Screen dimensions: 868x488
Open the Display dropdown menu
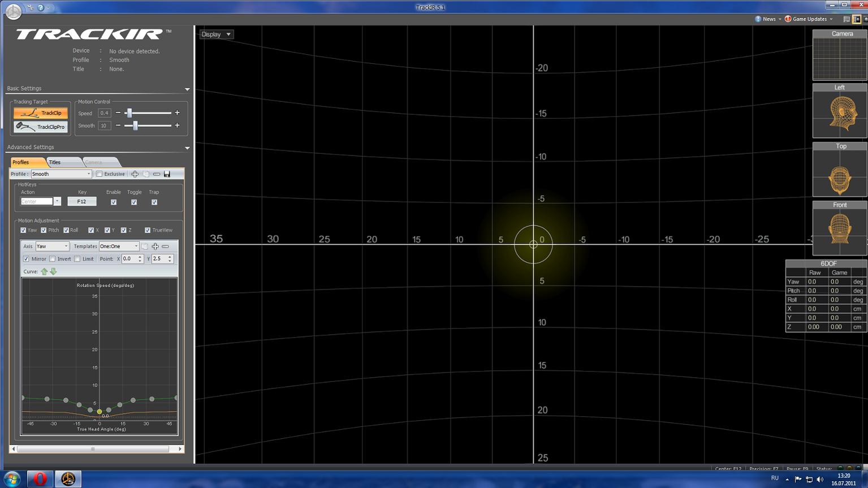click(216, 34)
